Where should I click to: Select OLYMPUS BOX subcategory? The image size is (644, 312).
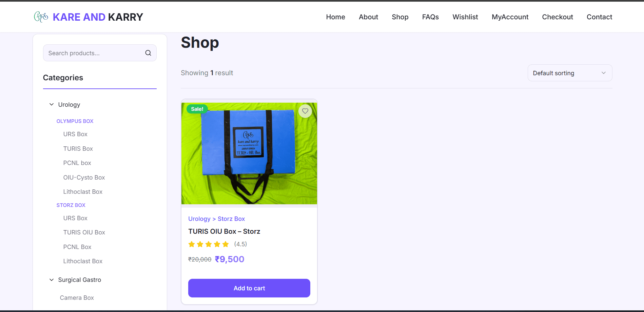pyautogui.click(x=75, y=121)
